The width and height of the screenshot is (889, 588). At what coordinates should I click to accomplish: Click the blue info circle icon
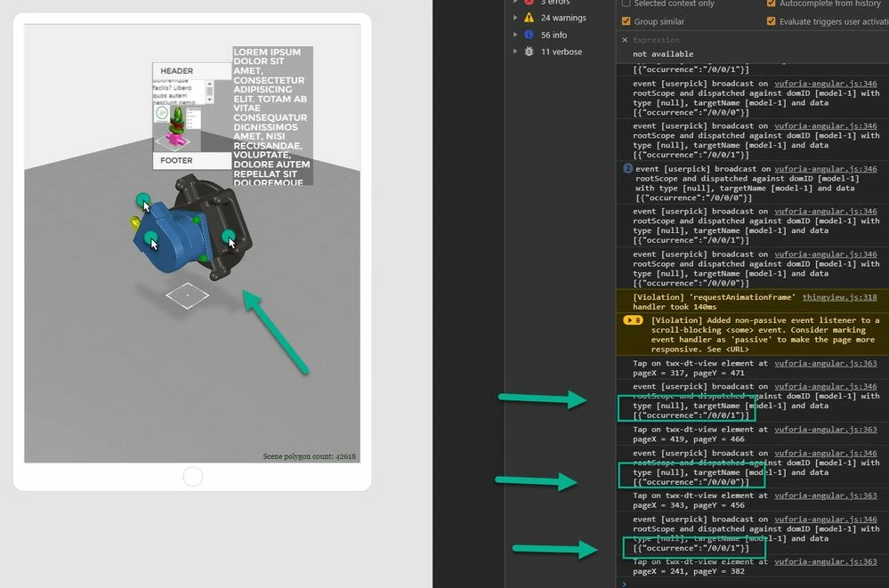[529, 35]
